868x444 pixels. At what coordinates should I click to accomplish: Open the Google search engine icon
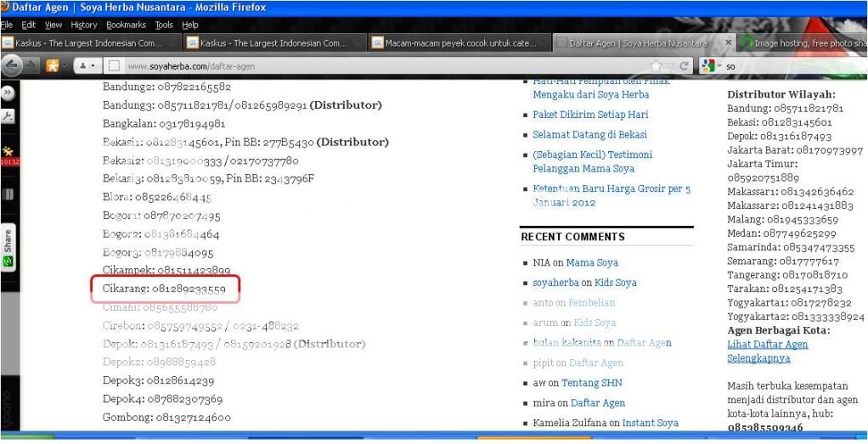pos(708,66)
